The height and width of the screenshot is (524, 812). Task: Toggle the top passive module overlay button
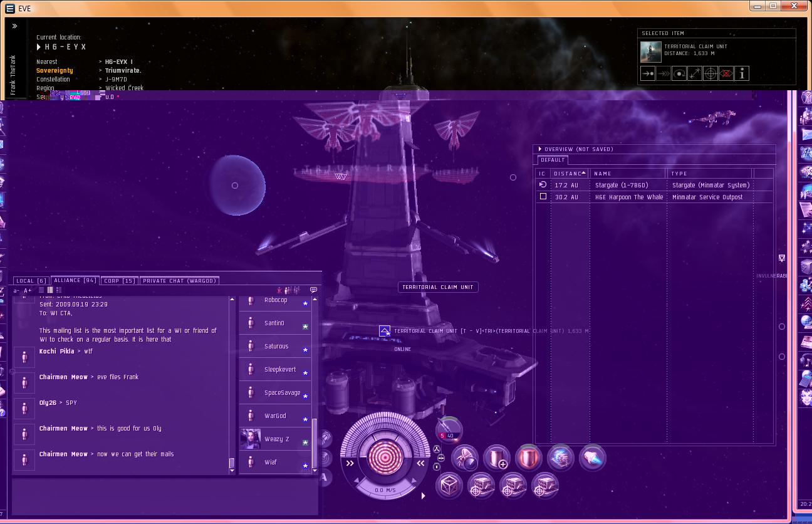point(437,449)
